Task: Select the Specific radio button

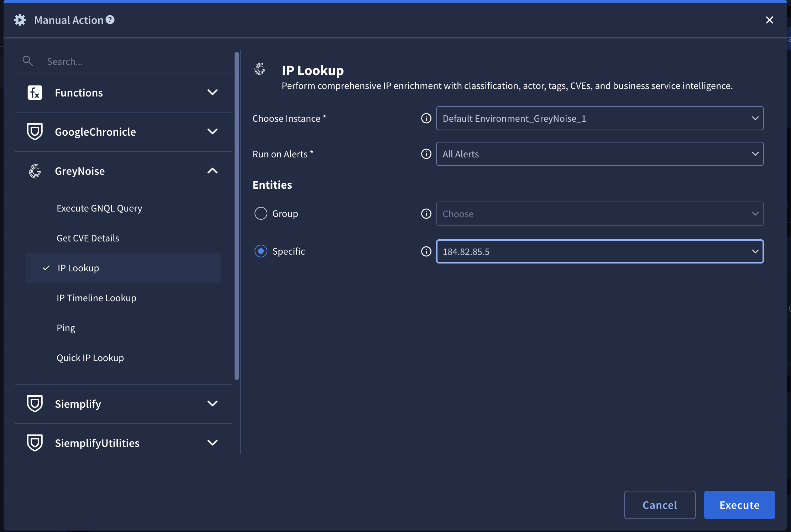Action: [x=261, y=251]
